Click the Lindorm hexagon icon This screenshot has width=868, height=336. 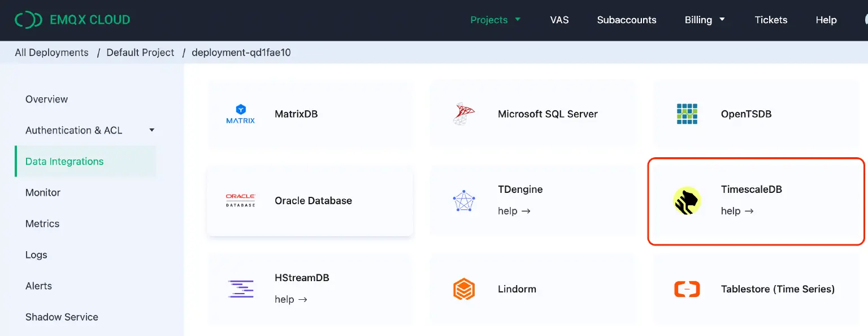tap(463, 289)
